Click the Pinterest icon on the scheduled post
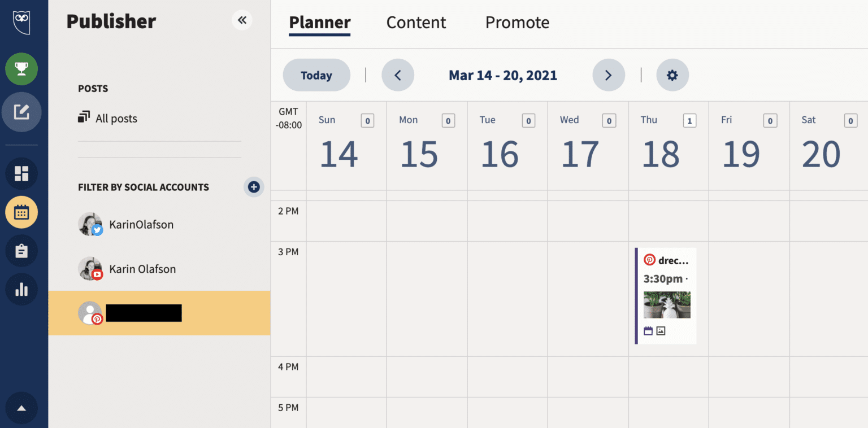868x428 pixels. point(649,259)
